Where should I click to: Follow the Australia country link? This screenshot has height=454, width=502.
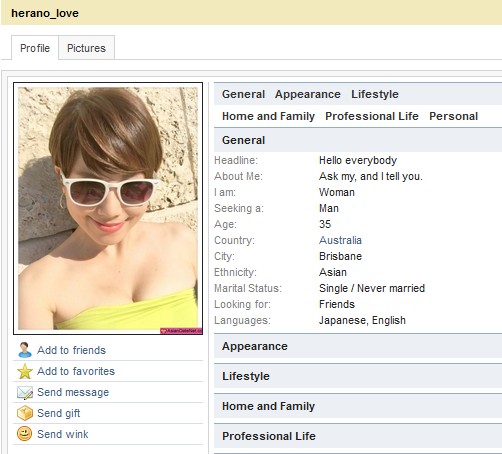tap(340, 240)
